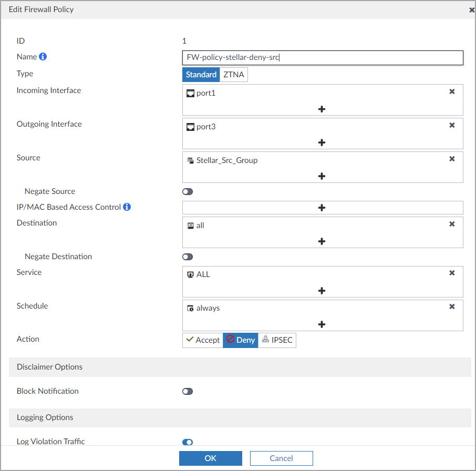This screenshot has height=471, width=476.
Task: Remove port3 from Outgoing Interface
Action: 452,125
